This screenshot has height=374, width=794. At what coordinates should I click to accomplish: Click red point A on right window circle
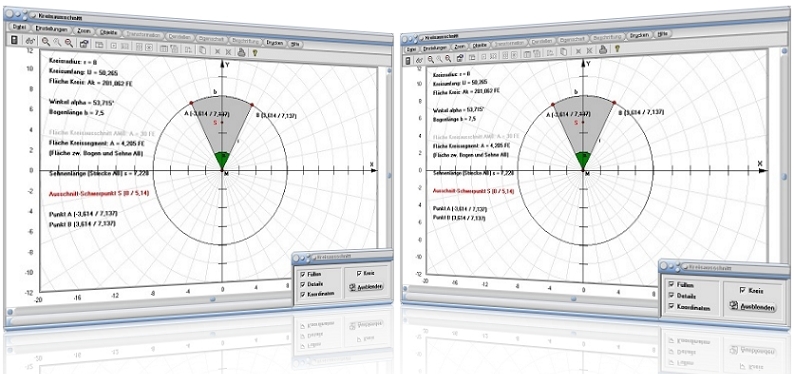click(x=553, y=104)
